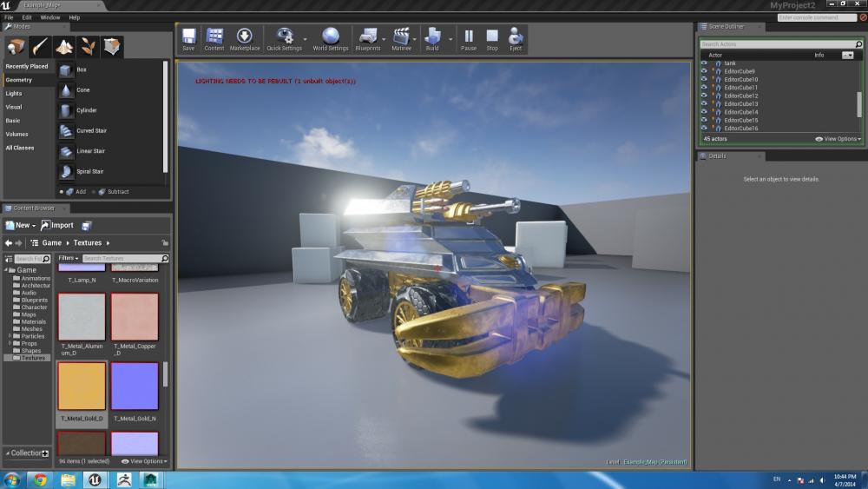Select the Place mode icon

[16, 47]
